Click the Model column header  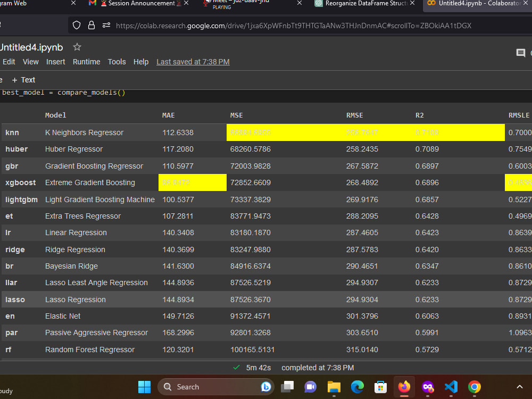pyautogui.click(x=56, y=115)
